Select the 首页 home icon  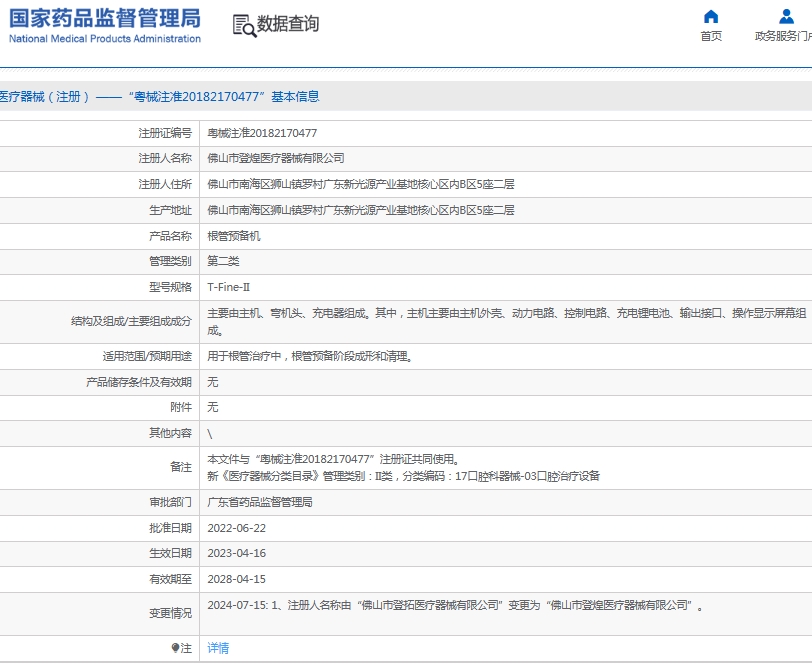click(x=710, y=17)
